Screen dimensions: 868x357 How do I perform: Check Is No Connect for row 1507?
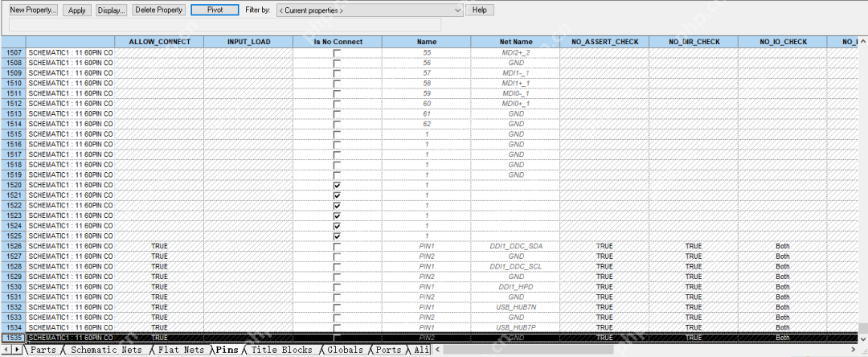point(337,53)
